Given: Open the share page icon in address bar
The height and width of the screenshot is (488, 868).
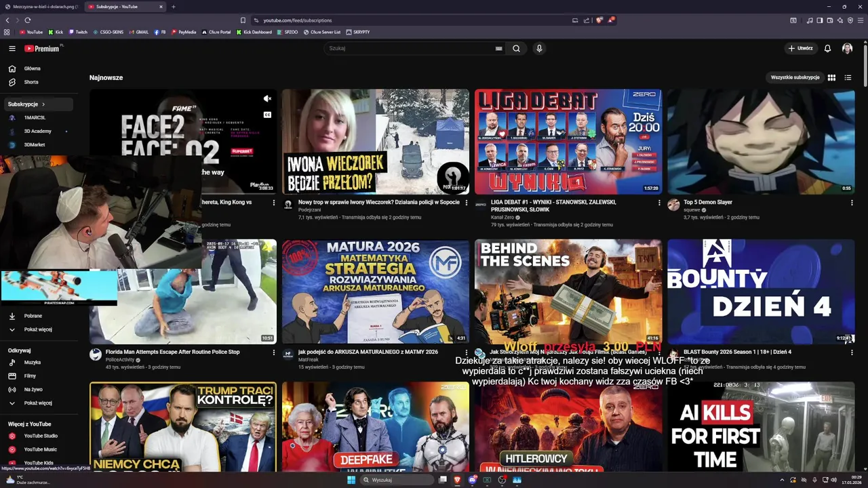Looking at the screenshot, I should (587, 20).
